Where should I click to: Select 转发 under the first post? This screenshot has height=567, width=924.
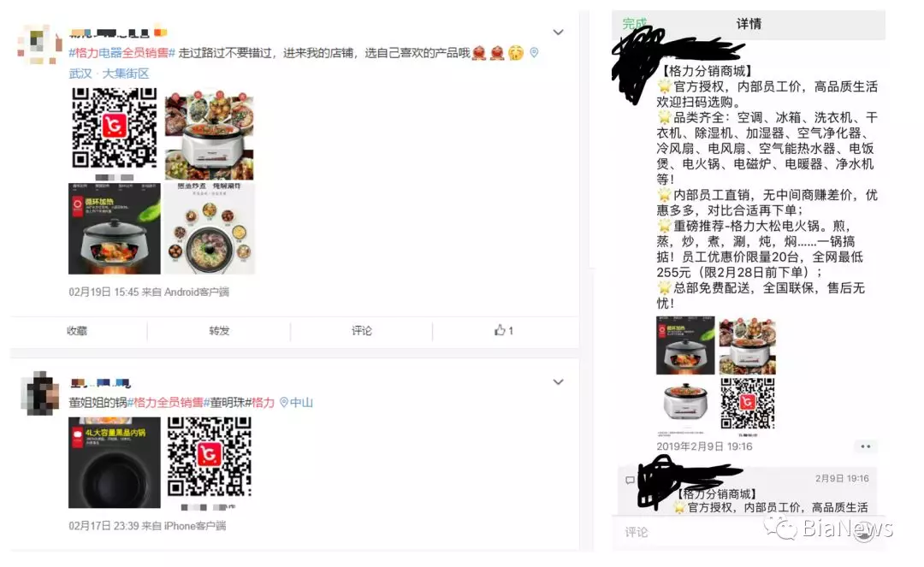tap(219, 331)
